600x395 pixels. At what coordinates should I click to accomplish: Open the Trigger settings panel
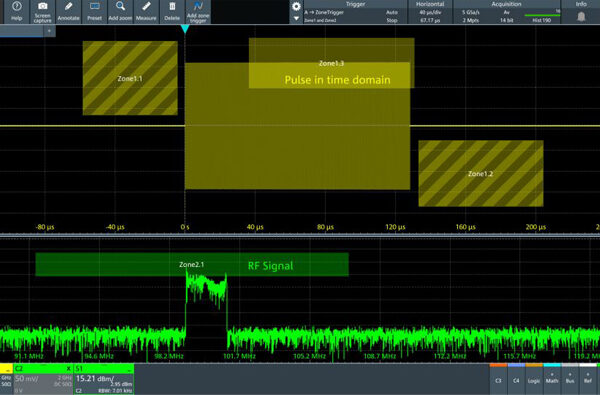coord(355,12)
